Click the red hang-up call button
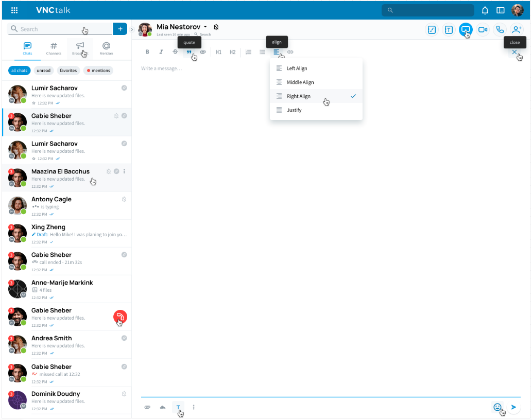 (120, 317)
